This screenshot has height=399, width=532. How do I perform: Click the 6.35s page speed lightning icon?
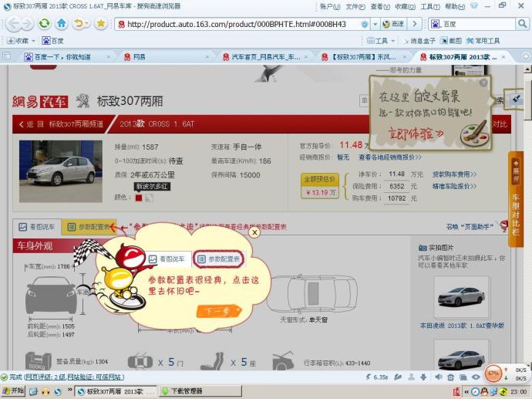pos(368,377)
